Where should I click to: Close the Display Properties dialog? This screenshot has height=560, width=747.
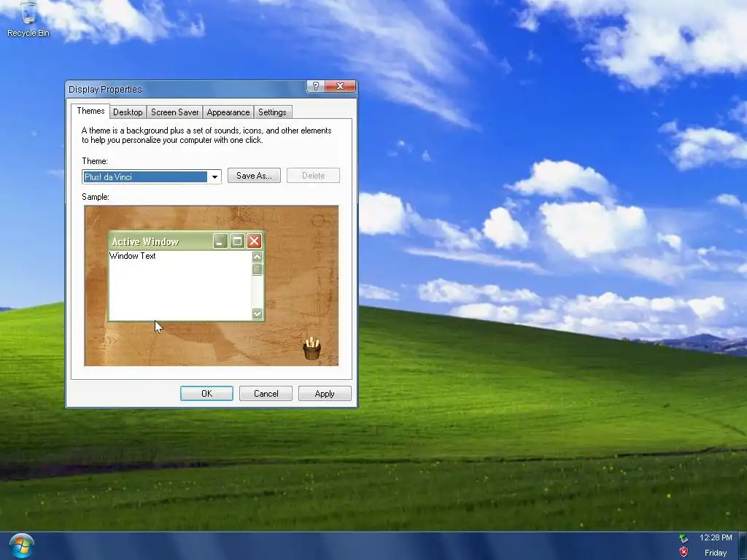(x=340, y=86)
